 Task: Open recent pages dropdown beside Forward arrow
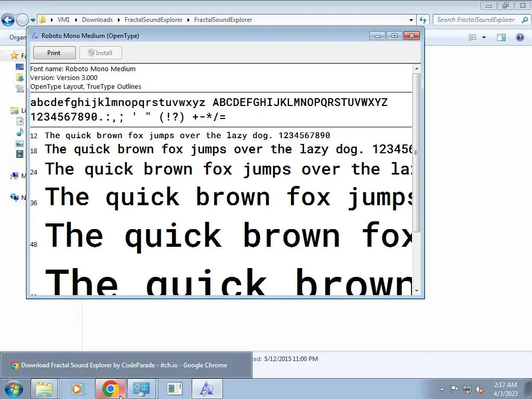point(33,20)
